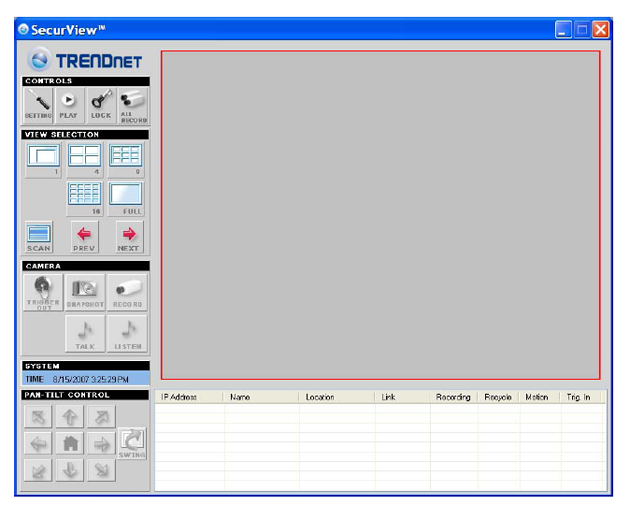Go to Next camera page
This screenshot has width=630, height=506.
tap(129, 237)
